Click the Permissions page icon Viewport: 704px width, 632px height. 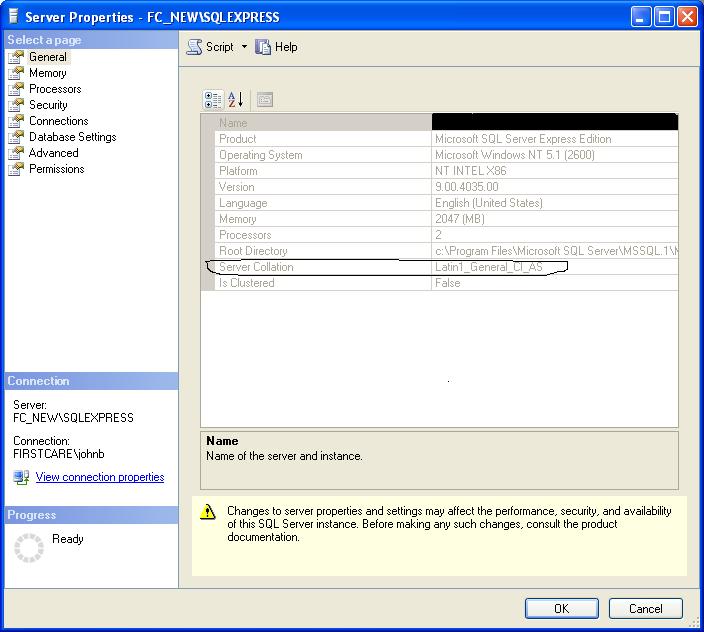pyautogui.click(x=16, y=169)
